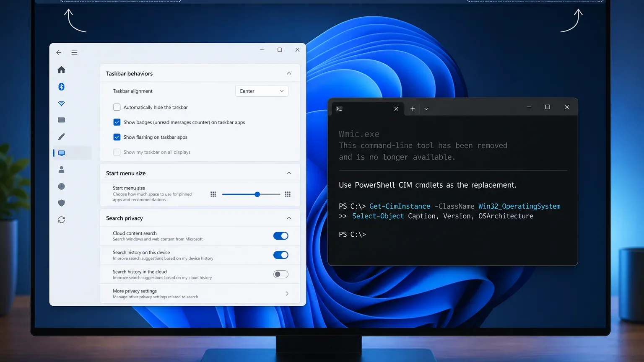Click the Get-CimInstance command text

click(x=400, y=206)
